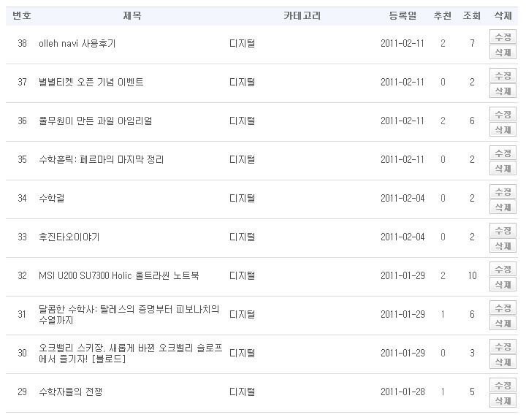Click date 2011-01-28 in post 29 row
This screenshot has height=420, width=526.
point(403,392)
